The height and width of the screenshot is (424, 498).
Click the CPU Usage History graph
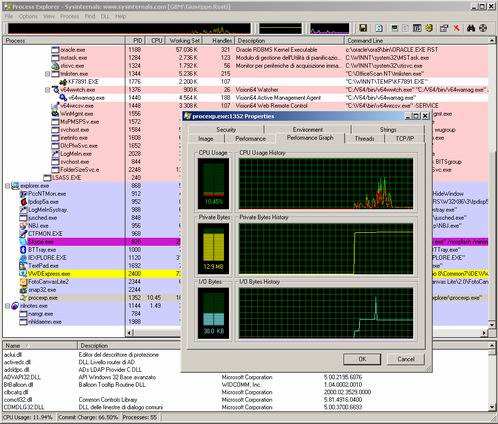coord(326,184)
